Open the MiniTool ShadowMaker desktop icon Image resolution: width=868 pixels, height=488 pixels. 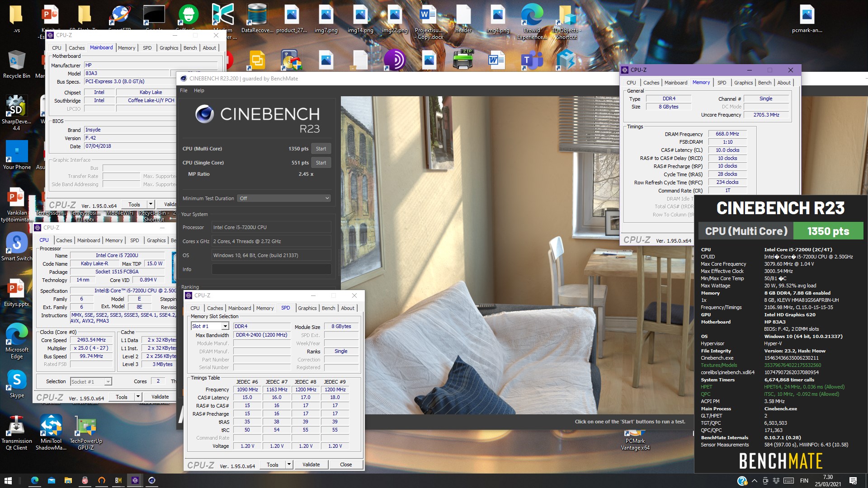(51, 433)
